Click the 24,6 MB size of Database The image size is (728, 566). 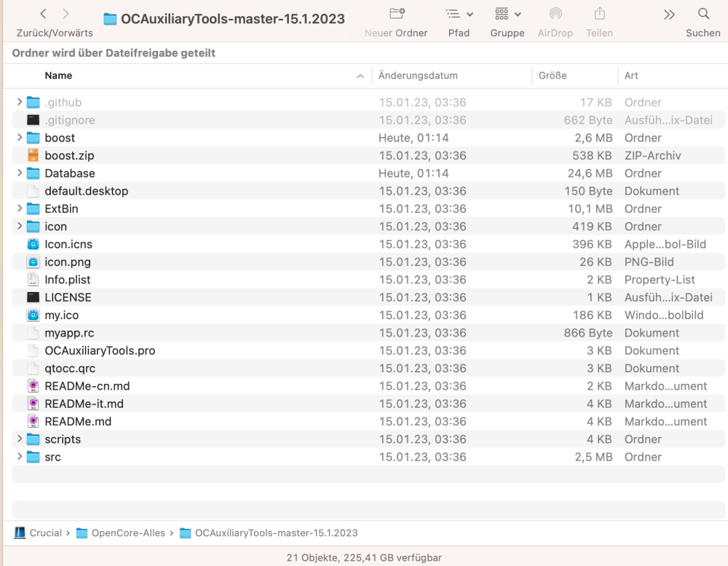(x=590, y=173)
